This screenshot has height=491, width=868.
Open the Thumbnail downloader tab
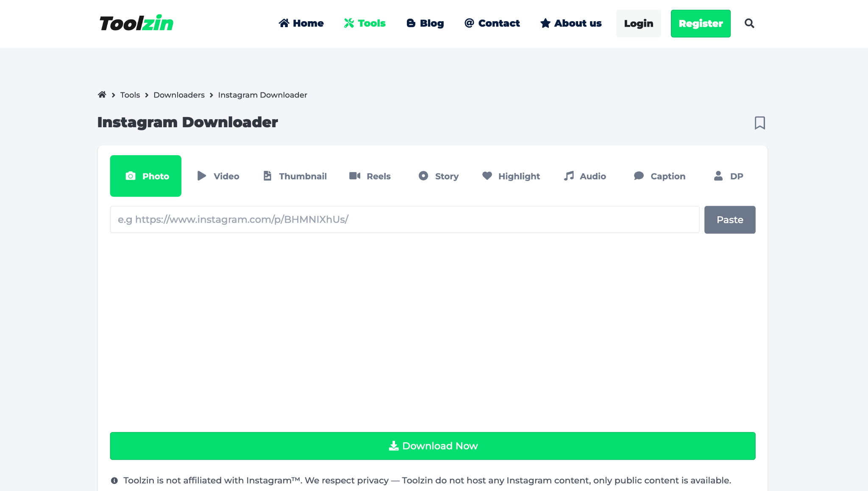pos(294,176)
